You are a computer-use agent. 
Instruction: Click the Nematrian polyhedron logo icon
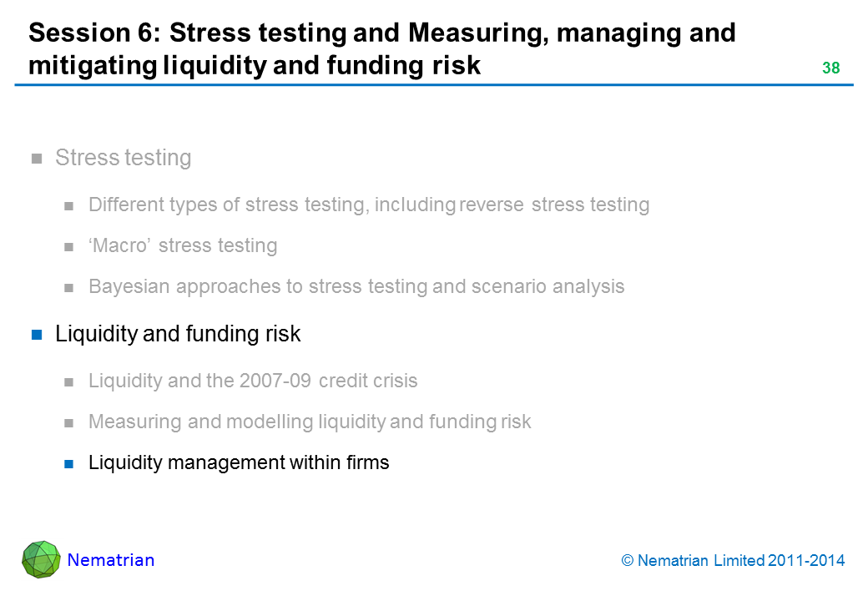click(41, 559)
